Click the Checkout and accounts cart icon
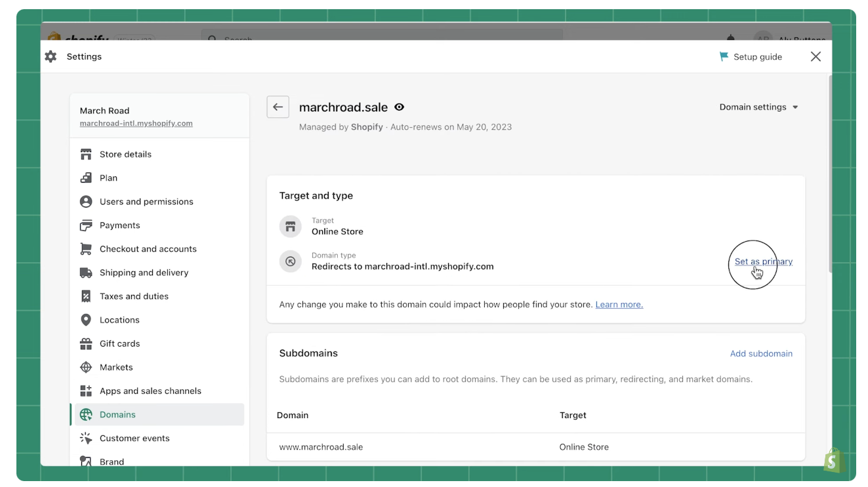The image size is (868, 487). point(86,249)
